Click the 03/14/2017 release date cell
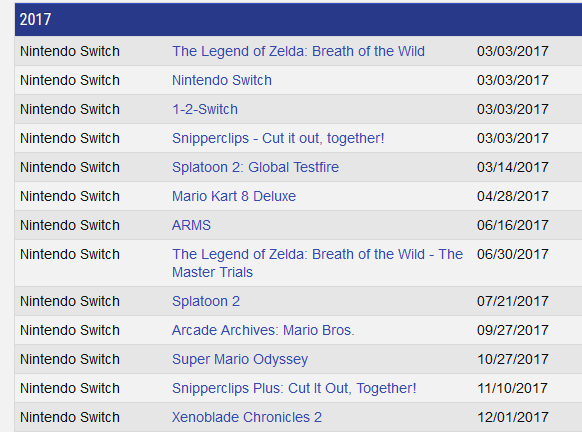 tap(513, 167)
